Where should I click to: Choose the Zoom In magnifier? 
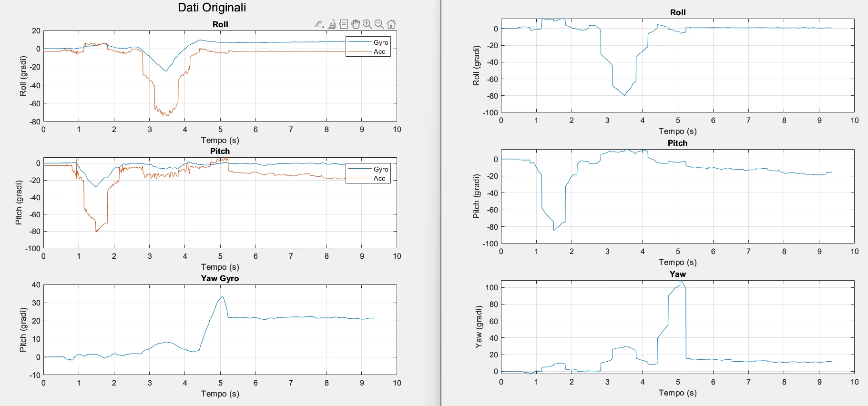(x=367, y=24)
